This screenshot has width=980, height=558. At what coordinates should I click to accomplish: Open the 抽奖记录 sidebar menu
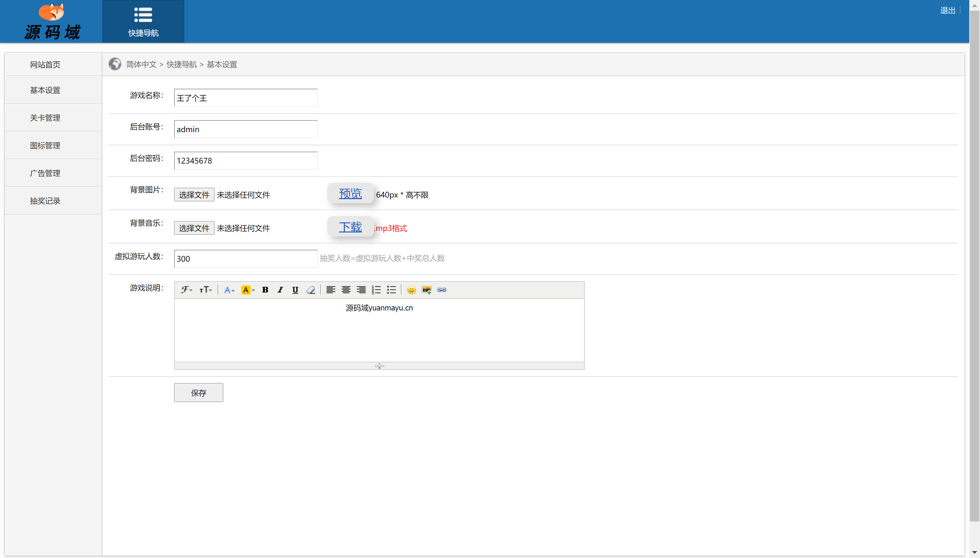(45, 201)
